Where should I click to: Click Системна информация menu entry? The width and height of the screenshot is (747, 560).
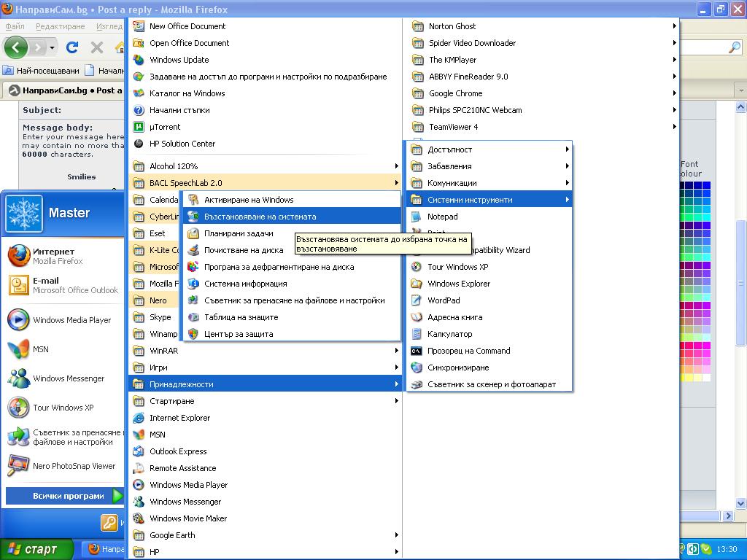click(x=245, y=284)
